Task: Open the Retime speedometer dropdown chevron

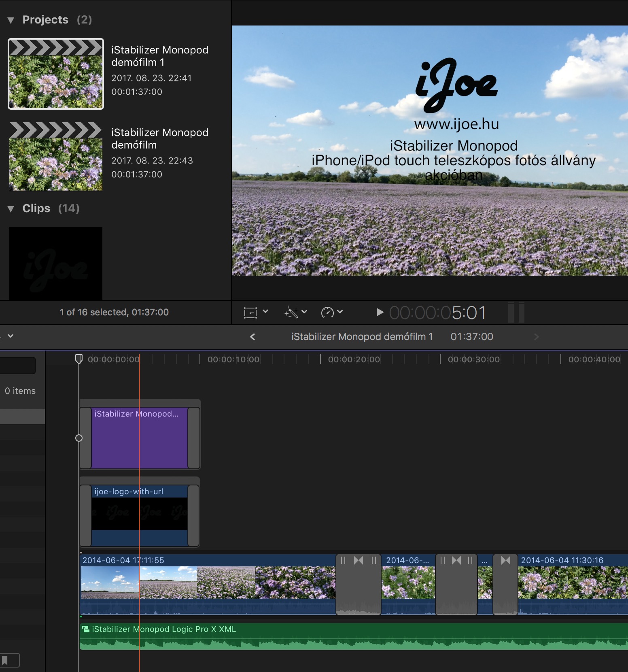Action: (340, 312)
